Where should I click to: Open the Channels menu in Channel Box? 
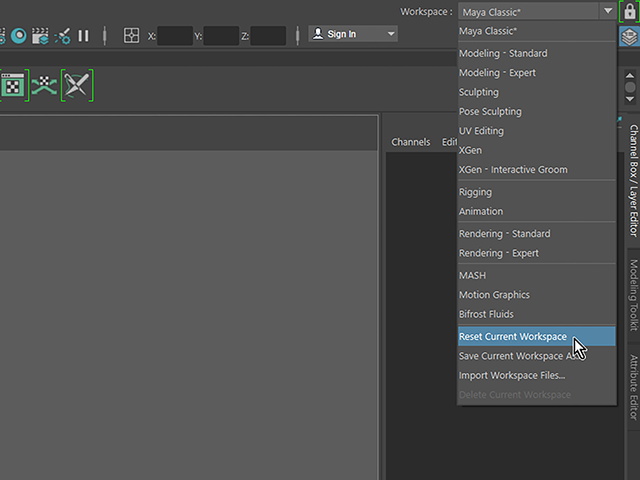pyautogui.click(x=411, y=142)
